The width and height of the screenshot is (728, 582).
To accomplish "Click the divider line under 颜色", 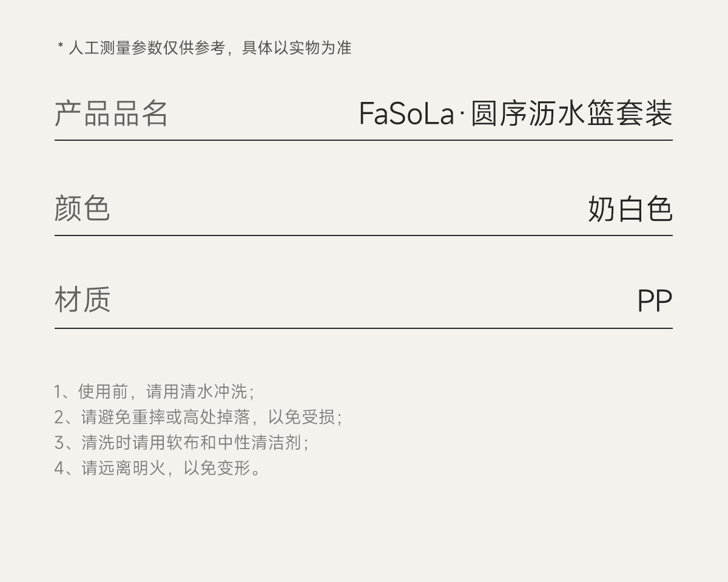I will [363, 235].
